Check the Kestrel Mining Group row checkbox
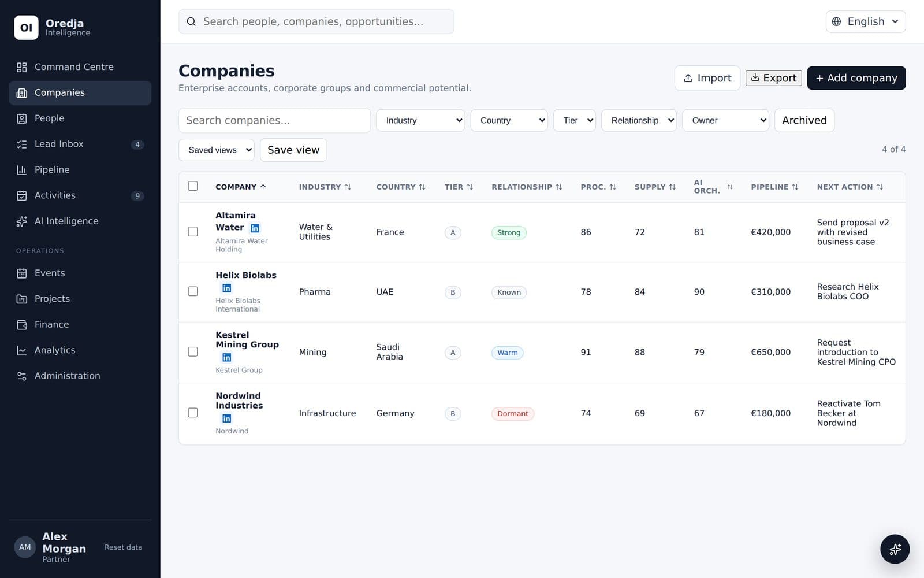 click(x=193, y=351)
